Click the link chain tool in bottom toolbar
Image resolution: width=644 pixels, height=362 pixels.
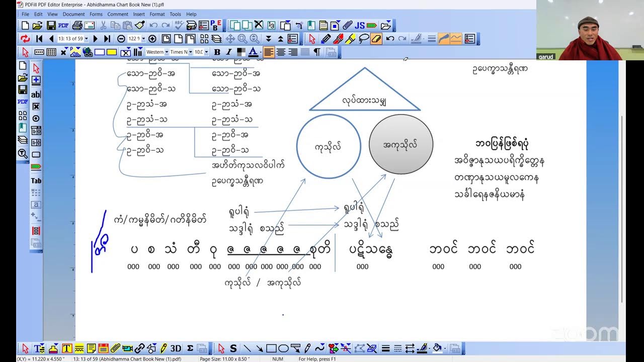(x=140, y=348)
